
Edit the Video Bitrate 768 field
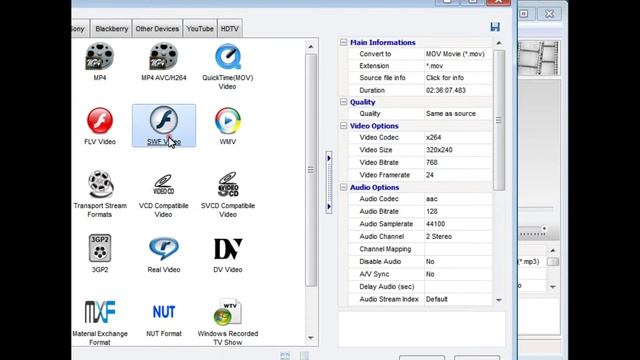(458, 162)
